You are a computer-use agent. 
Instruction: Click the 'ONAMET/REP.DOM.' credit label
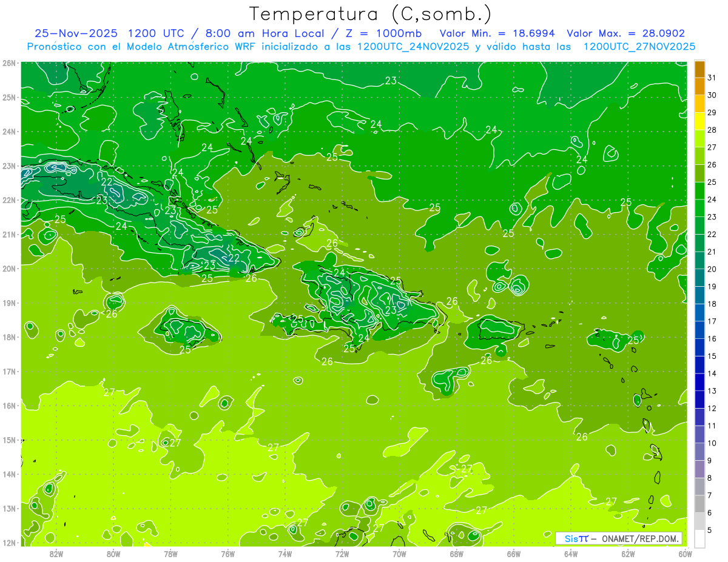coord(640,538)
